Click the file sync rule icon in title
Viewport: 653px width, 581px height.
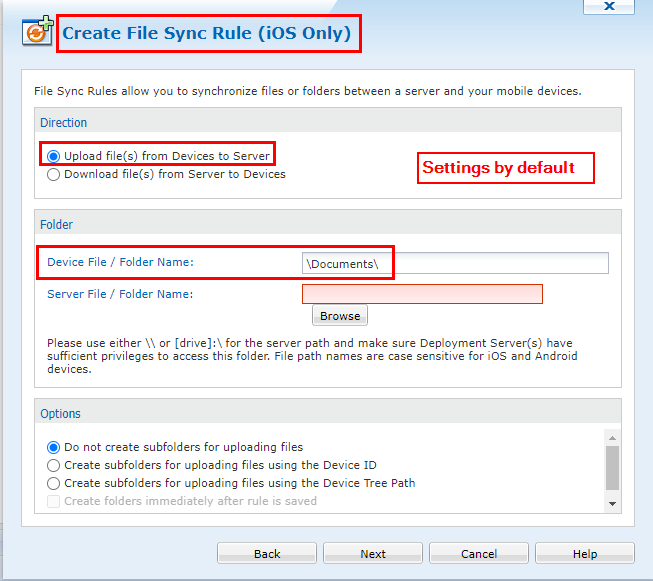[x=37, y=31]
